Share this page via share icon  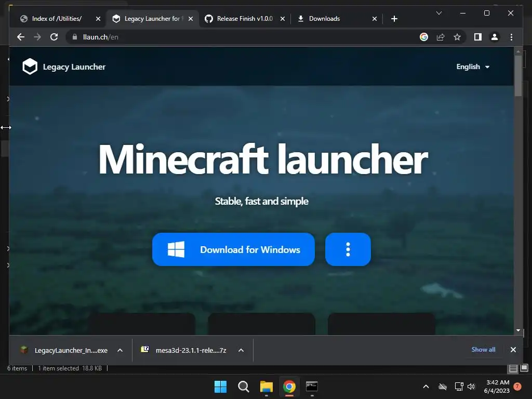[441, 37]
